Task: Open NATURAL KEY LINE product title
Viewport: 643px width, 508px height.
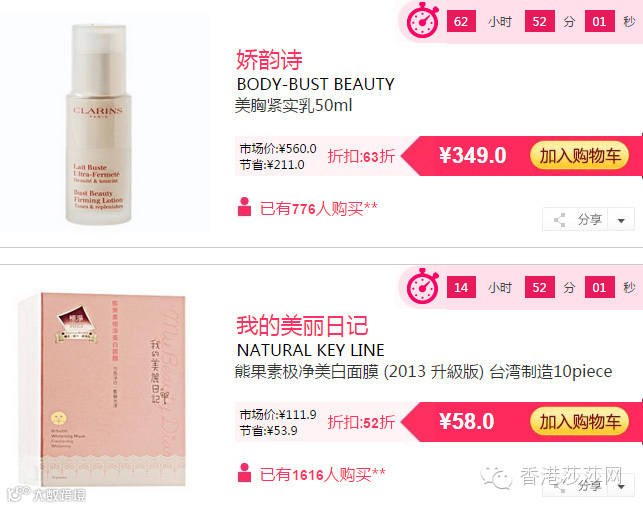Action: pos(310,350)
